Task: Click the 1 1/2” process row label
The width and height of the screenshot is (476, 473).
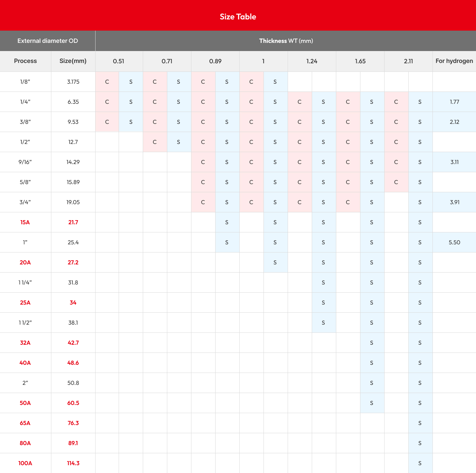Action: point(25,323)
